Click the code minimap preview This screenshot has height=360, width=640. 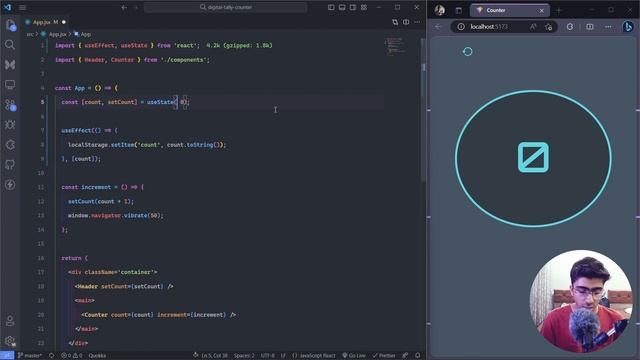(x=395, y=46)
